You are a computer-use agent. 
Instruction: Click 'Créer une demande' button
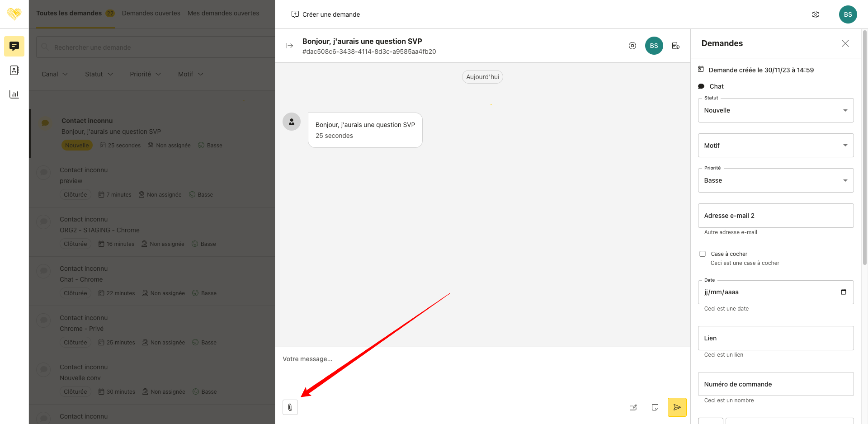326,14
